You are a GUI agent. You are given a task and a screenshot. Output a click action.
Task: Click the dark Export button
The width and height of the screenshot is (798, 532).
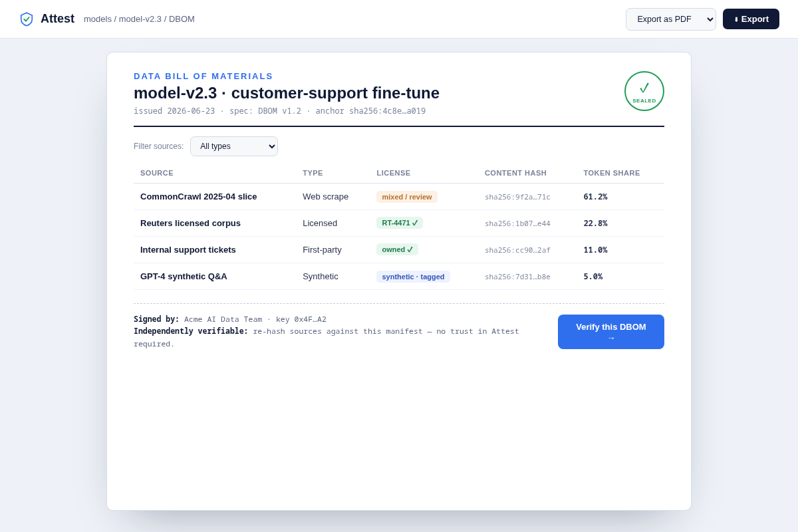(751, 19)
